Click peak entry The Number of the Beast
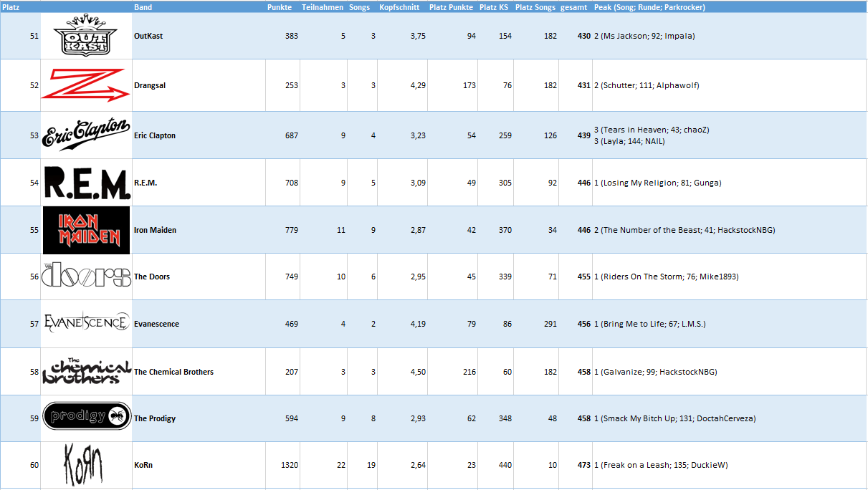 [685, 230]
